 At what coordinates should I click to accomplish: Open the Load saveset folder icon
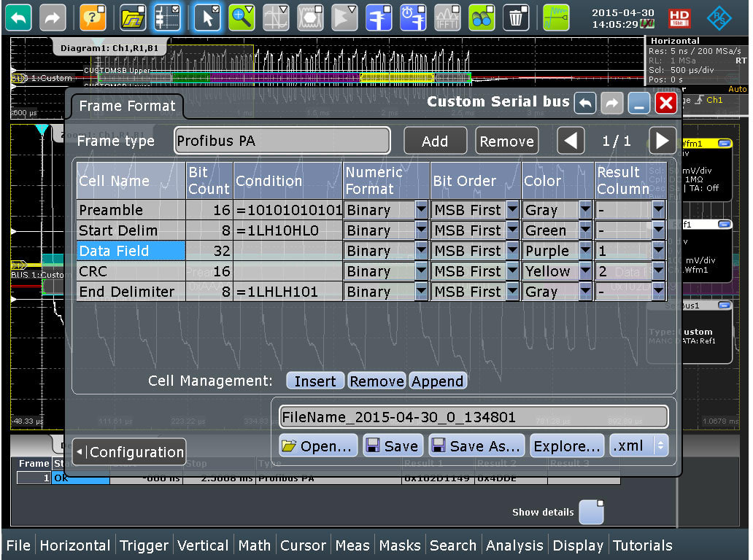pyautogui.click(x=133, y=17)
